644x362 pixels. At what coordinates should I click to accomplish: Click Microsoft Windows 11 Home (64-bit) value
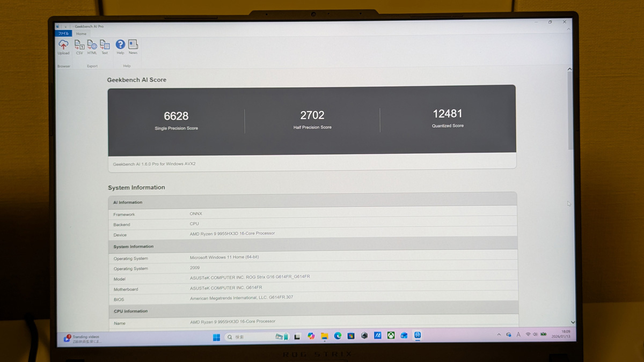point(224,257)
